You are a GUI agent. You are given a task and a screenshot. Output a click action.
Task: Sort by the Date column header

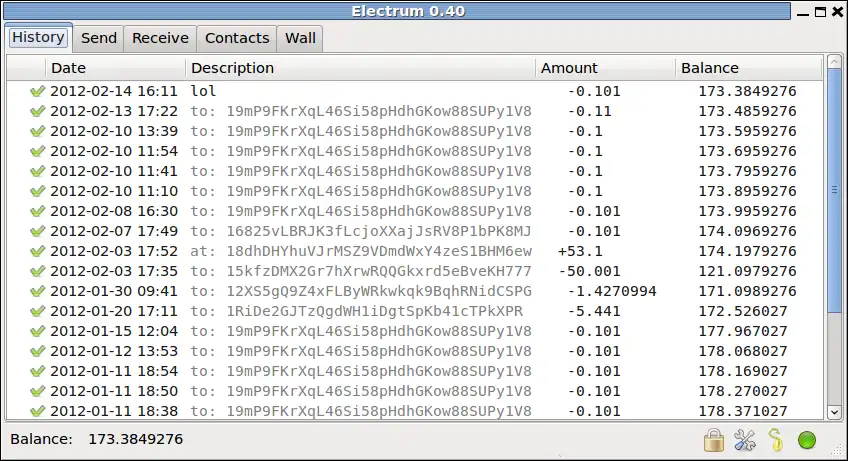coord(115,68)
